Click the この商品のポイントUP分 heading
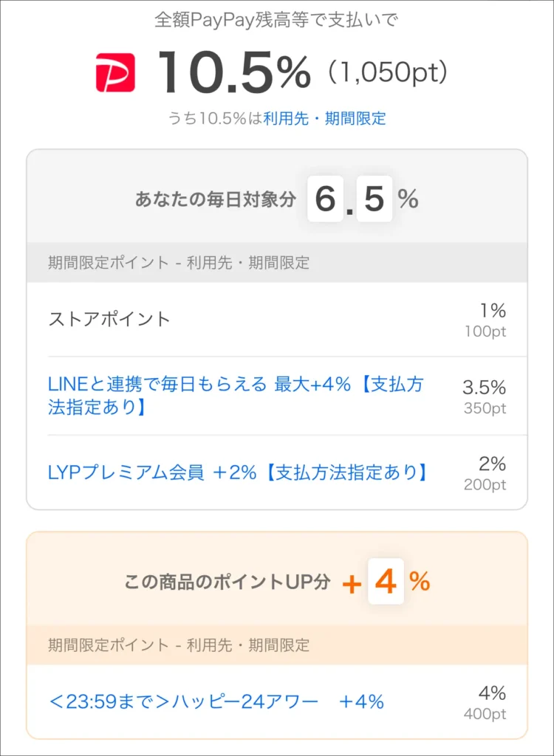This screenshot has height=756, width=554. point(227,582)
